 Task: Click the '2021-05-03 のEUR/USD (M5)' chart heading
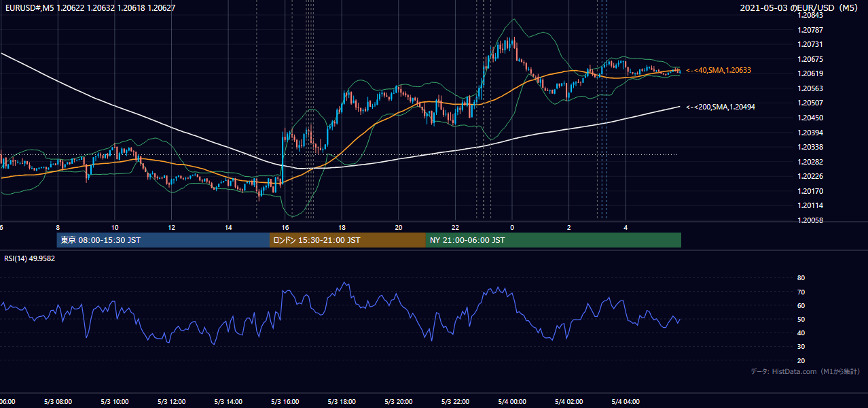tap(800, 7)
